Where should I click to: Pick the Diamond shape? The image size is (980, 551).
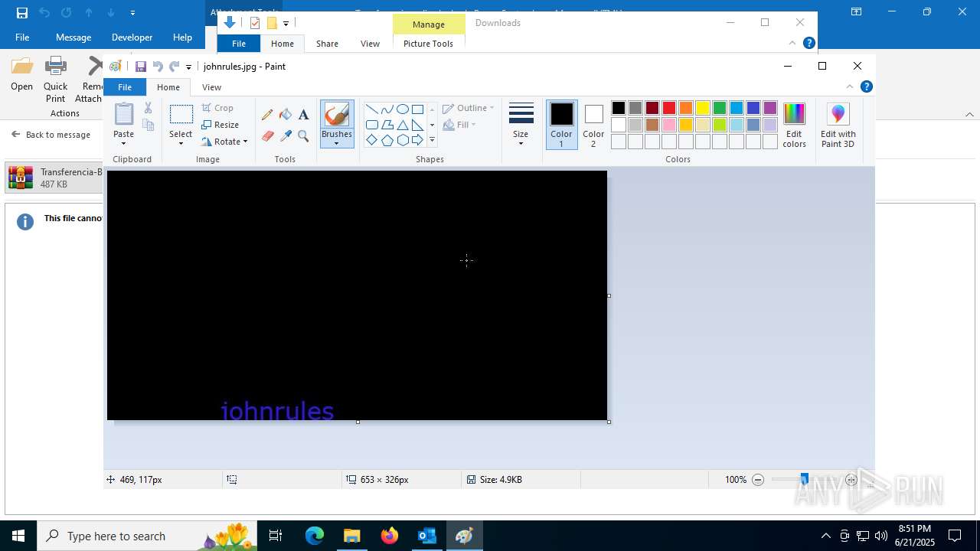[371, 140]
